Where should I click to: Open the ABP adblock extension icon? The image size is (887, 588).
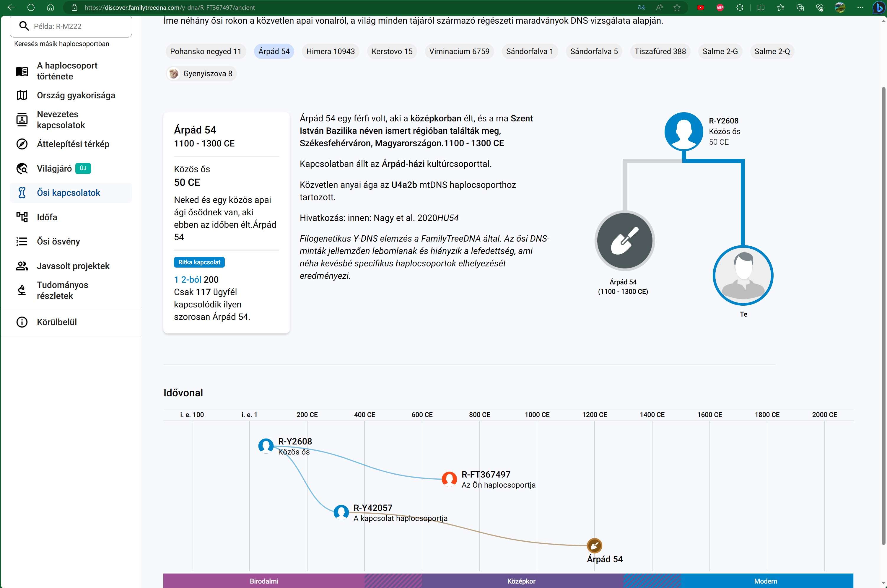[x=720, y=7]
